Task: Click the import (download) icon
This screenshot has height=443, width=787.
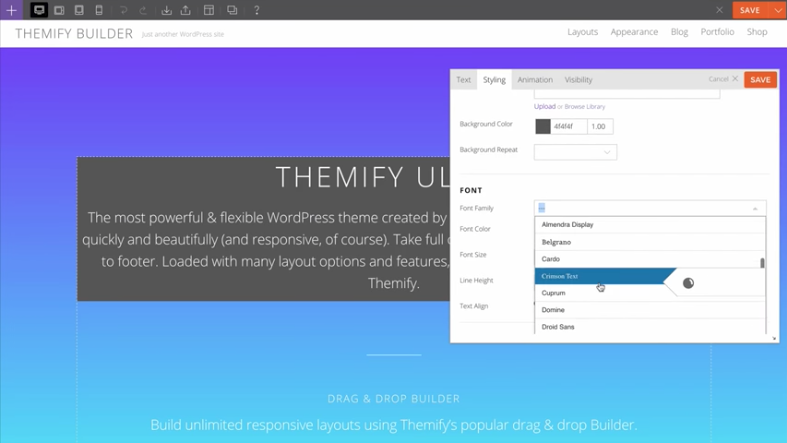Action: pos(166,10)
